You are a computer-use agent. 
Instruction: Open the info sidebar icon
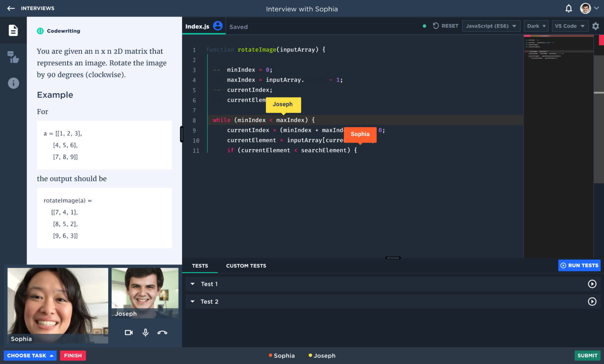[x=13, y=83]
